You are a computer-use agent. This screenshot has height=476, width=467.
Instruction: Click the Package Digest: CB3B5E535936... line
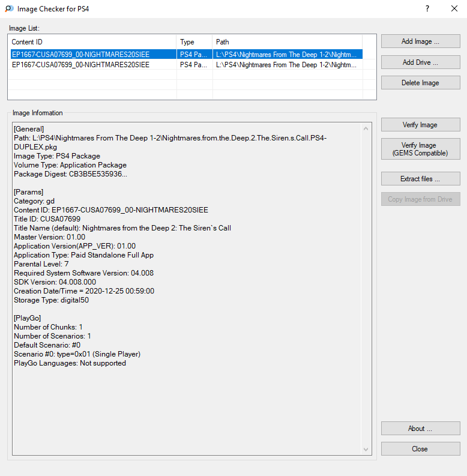tap(70, 174)
